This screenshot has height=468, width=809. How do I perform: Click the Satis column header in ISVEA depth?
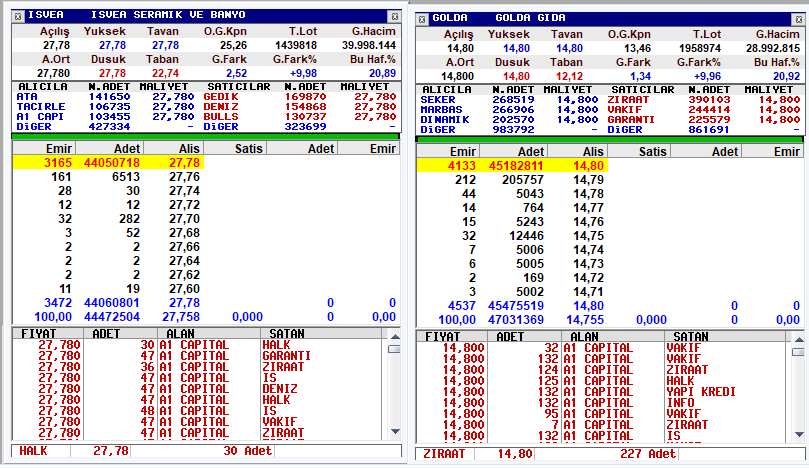coord(235,149)
